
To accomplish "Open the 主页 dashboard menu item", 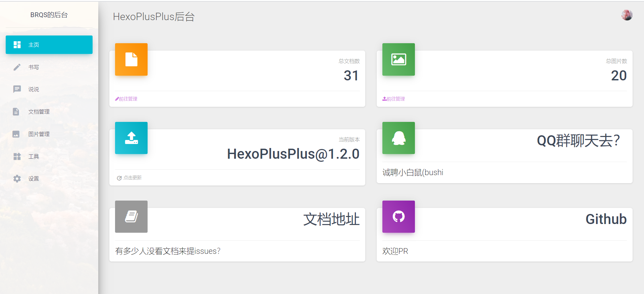I will pyautogui.click(x=49, y=45).
